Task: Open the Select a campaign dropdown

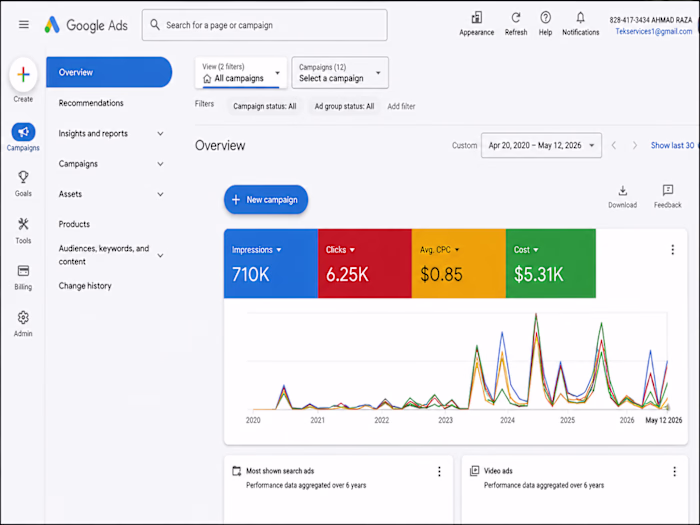Action: [340, 72]
